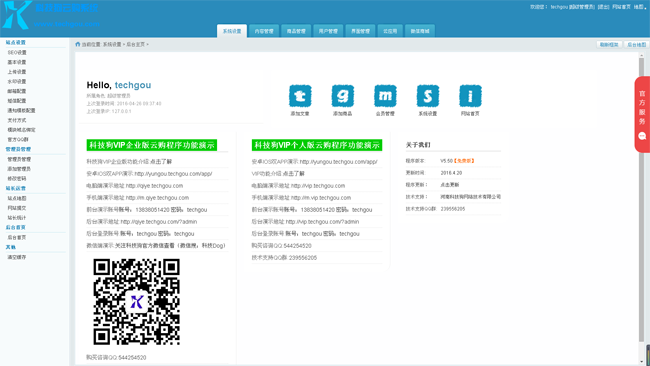Viewport: 650px width, 366px height.
Task: Switch to the 云应用 tab
Action: 390,31
